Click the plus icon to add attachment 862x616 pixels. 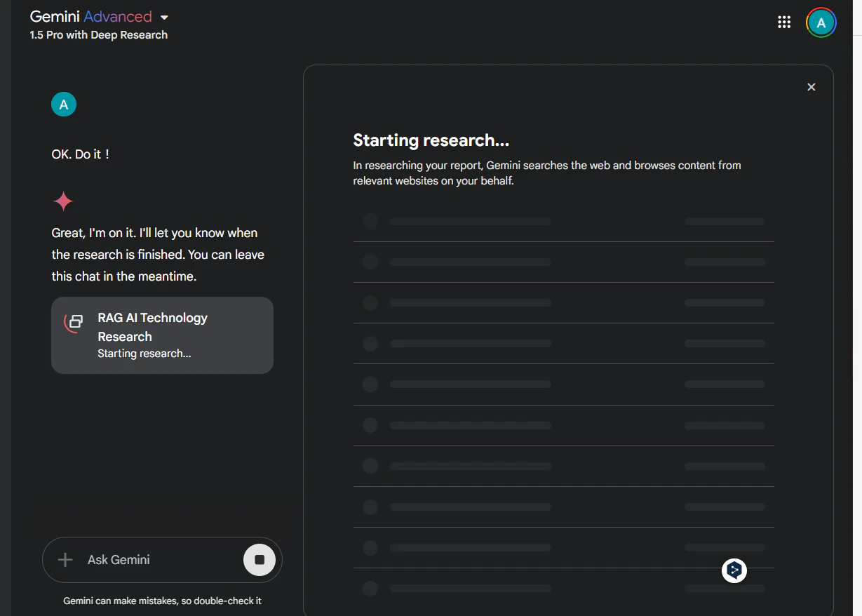[x=65, y=560]
